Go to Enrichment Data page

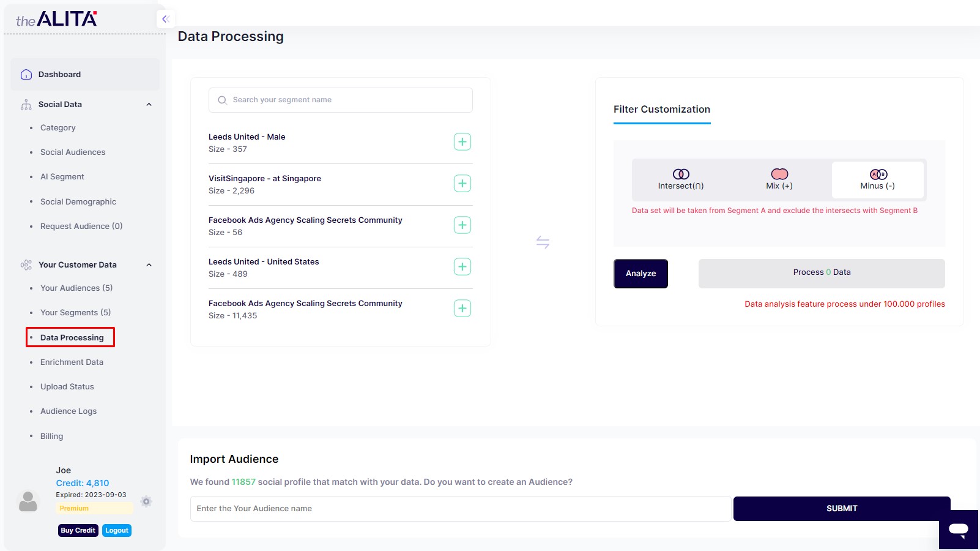pos(72,362)
